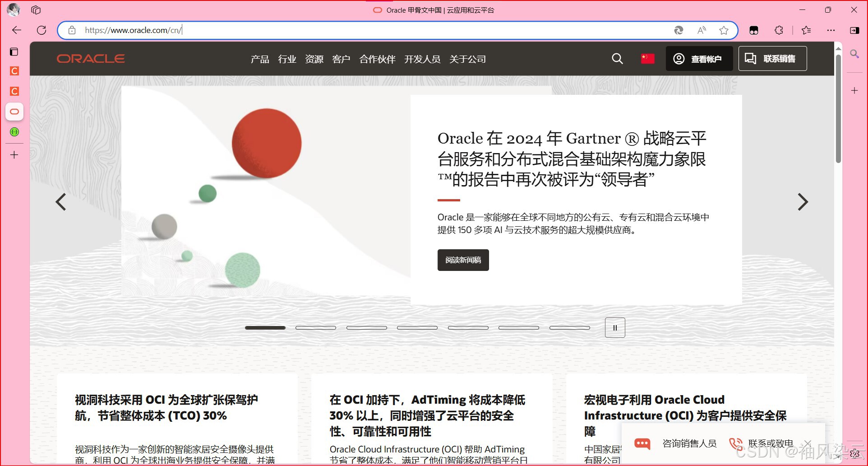Select the sixth carousel slide indicator

(x=519, y=328)
